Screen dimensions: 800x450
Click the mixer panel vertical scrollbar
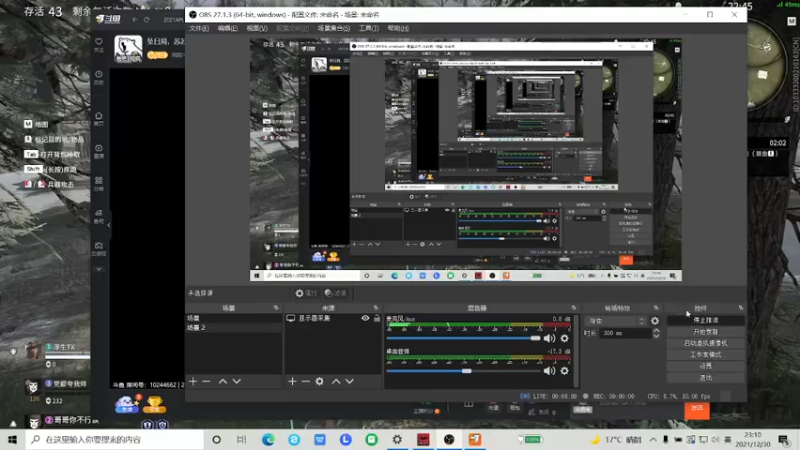(577, 351)
